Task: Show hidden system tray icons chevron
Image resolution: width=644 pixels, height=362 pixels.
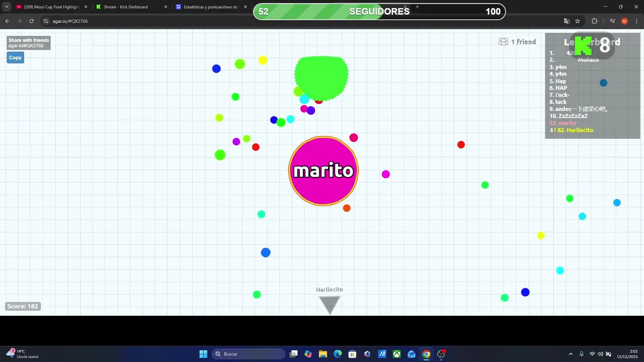Action: pyautogui.click(x=571, y=354)
